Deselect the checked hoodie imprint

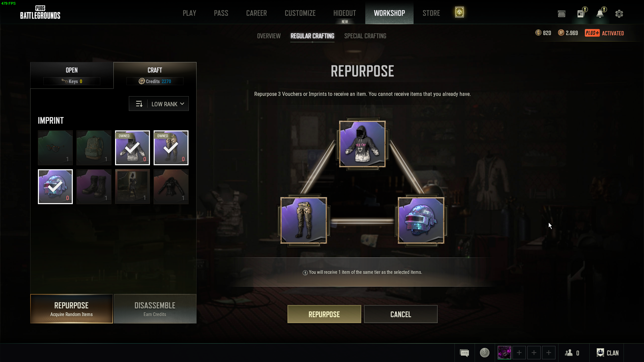(132, 148)
